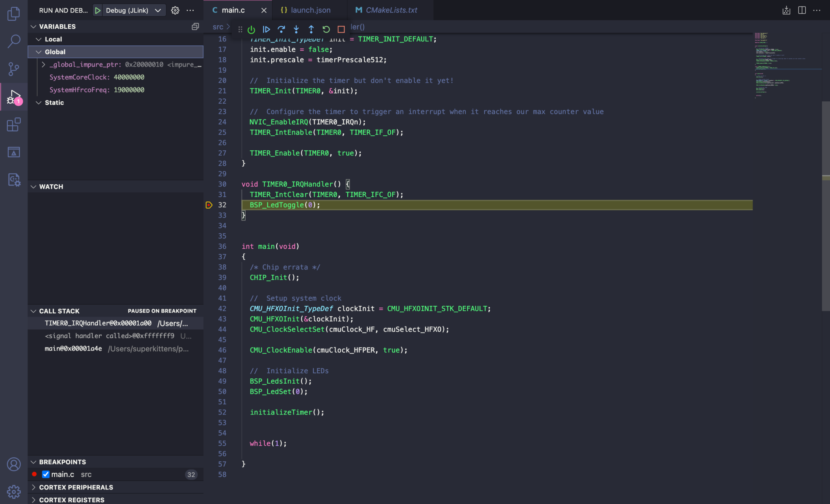Select the Run and Debug icon in activity bar
The height and width of the screenshot is (504, 830).
click(x=14, y=97)
